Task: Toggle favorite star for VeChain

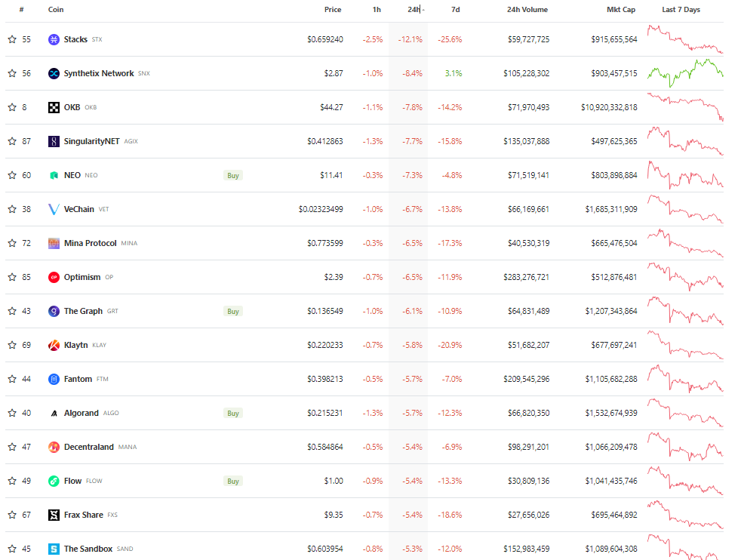Action: [x=12, y=209]
